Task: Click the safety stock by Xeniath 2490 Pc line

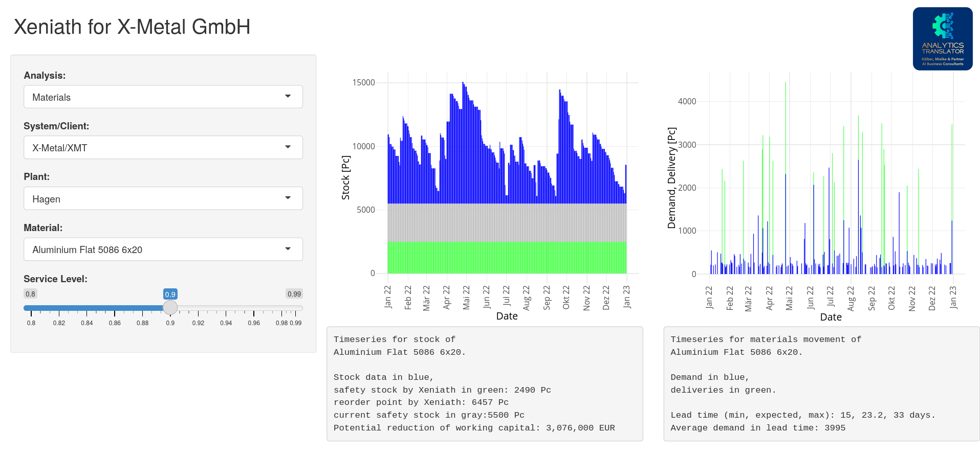Action: pyautogui.click(x=442, y=390)
